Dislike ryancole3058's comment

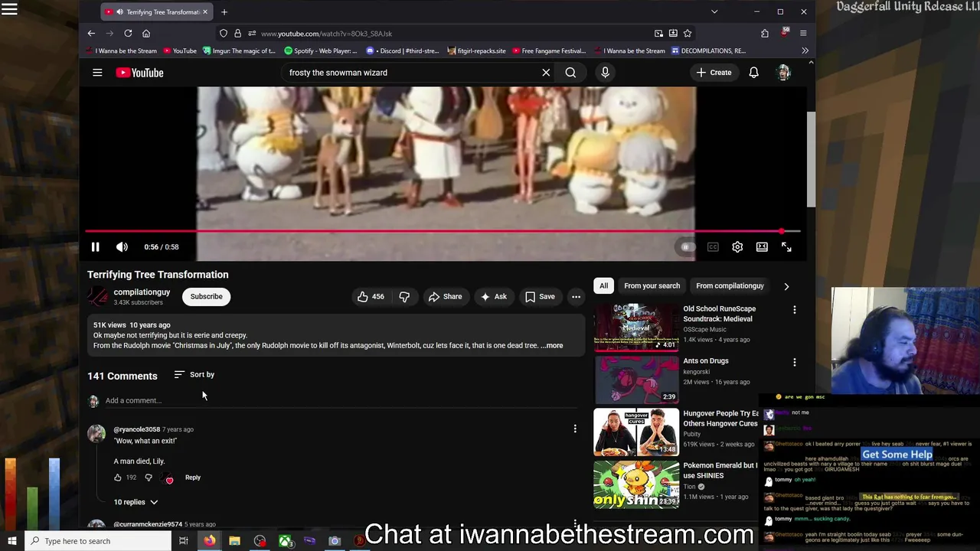pyautogui.click(x=149, y=478)
